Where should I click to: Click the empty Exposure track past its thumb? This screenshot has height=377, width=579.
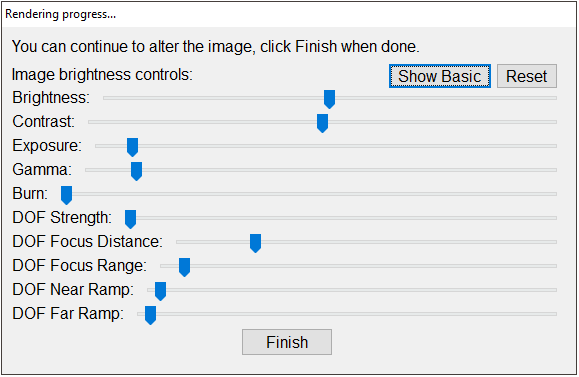pyautogui.click(x=347, y=146)
